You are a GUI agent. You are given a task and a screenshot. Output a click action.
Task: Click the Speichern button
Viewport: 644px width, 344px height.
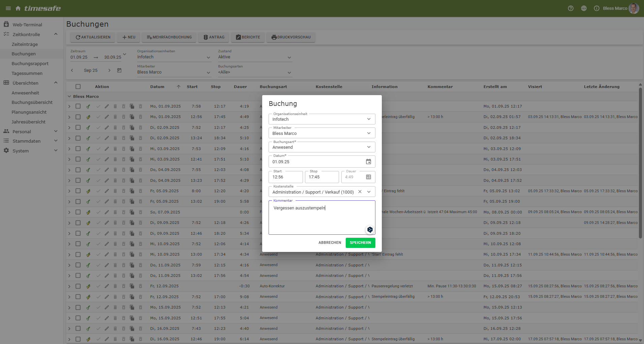[360, 243]
